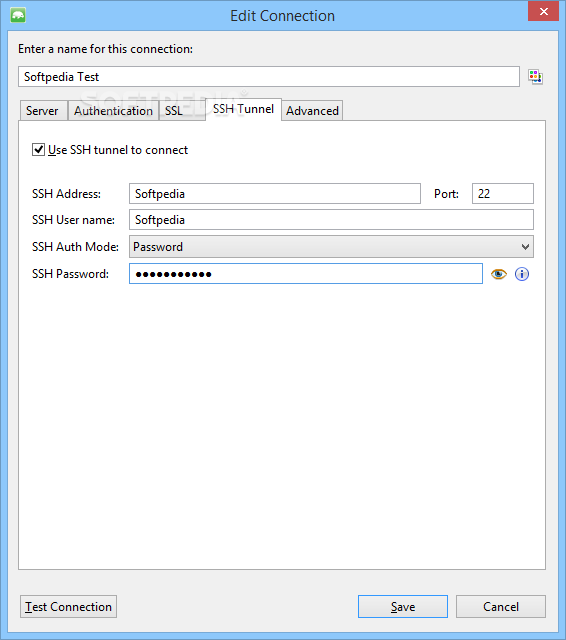Focus the connection name field
The image size is (566, 640).
pyautogui.click(x=269, y=77)
